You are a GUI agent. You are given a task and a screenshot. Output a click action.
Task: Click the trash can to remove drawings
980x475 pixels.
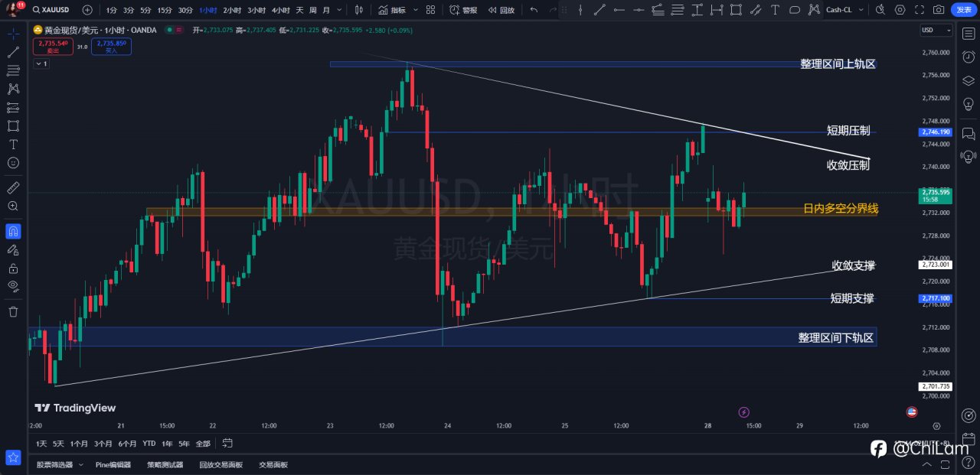click(13, 311)
